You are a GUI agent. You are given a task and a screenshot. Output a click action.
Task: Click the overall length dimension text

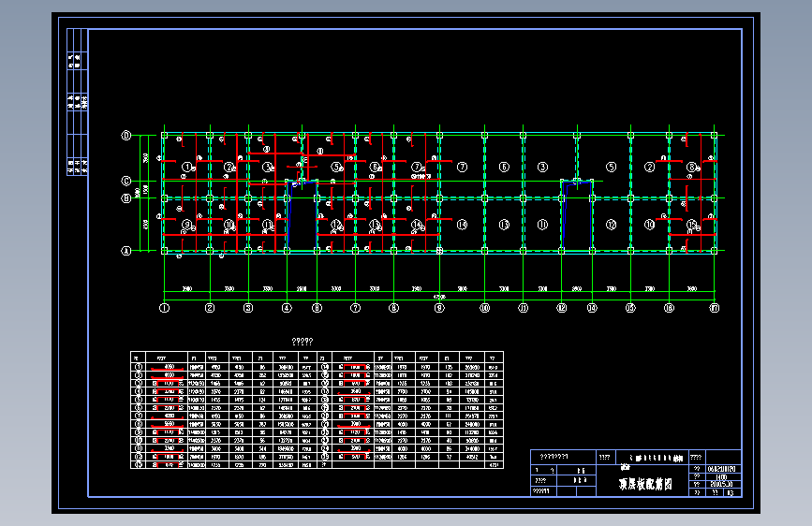[x=439, y=297]
